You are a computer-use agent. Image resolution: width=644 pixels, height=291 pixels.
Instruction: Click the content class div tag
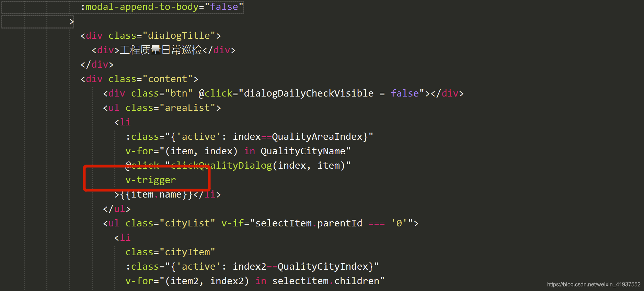coord(139,79)
